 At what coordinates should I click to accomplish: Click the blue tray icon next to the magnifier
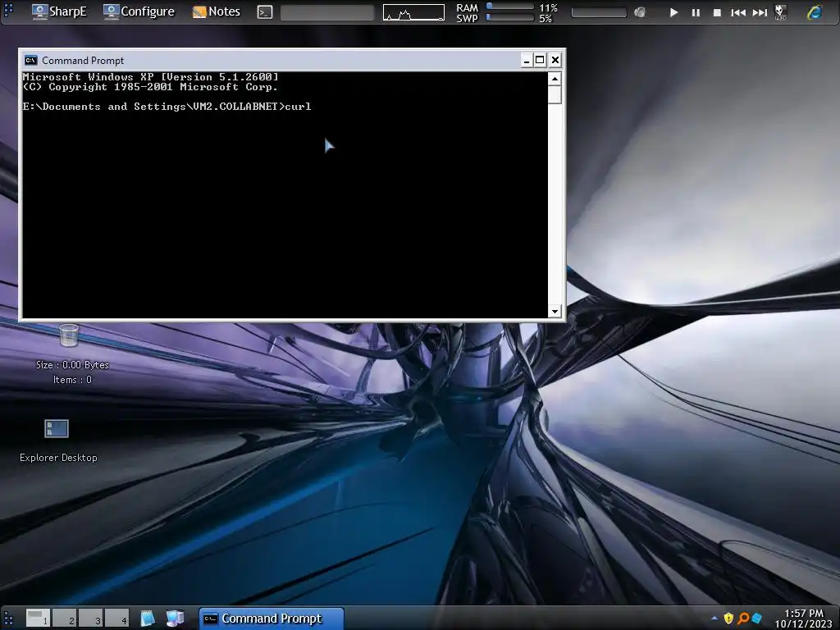pos(756,619)
